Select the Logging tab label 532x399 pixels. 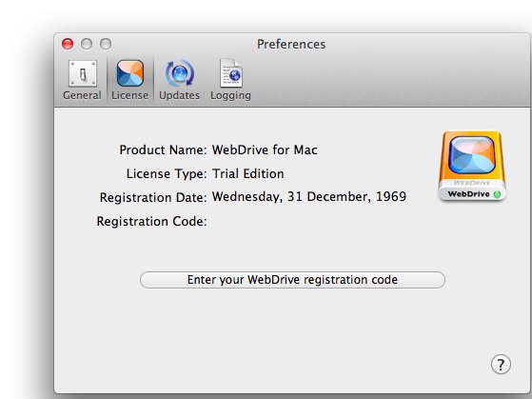coord(230,96)
